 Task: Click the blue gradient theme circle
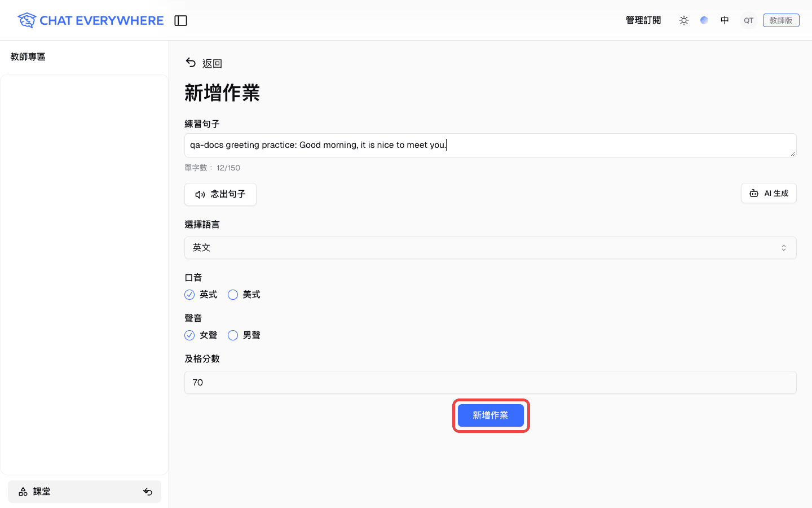(x=704, y=20)
